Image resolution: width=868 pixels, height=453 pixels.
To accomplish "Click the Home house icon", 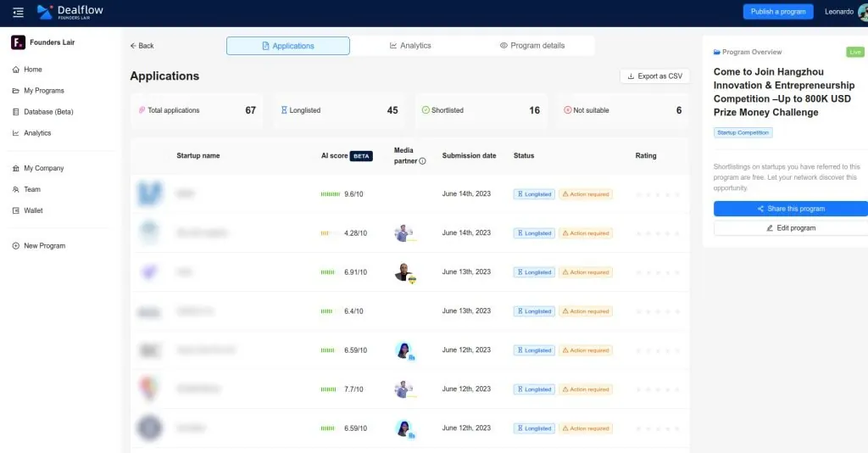I will (x=15, y=70).
